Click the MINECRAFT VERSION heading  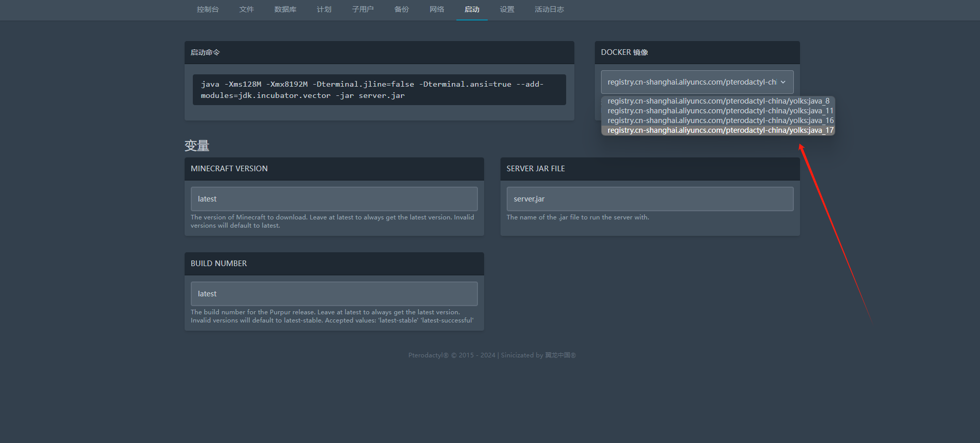pos(229,169)
